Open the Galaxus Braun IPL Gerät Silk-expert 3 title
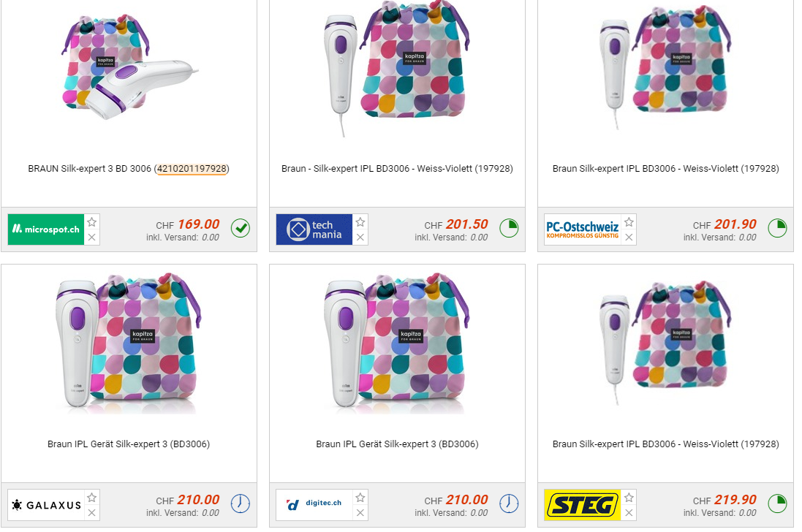The width and height of the screenshot is (802, 532). [x=129, y=444]
